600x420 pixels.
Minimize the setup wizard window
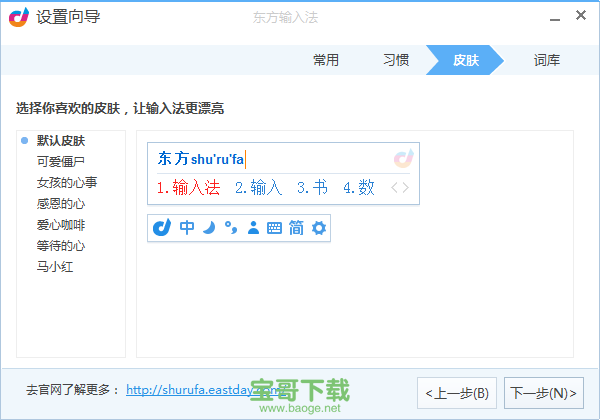pyautogui.click(x=555, y=19)
